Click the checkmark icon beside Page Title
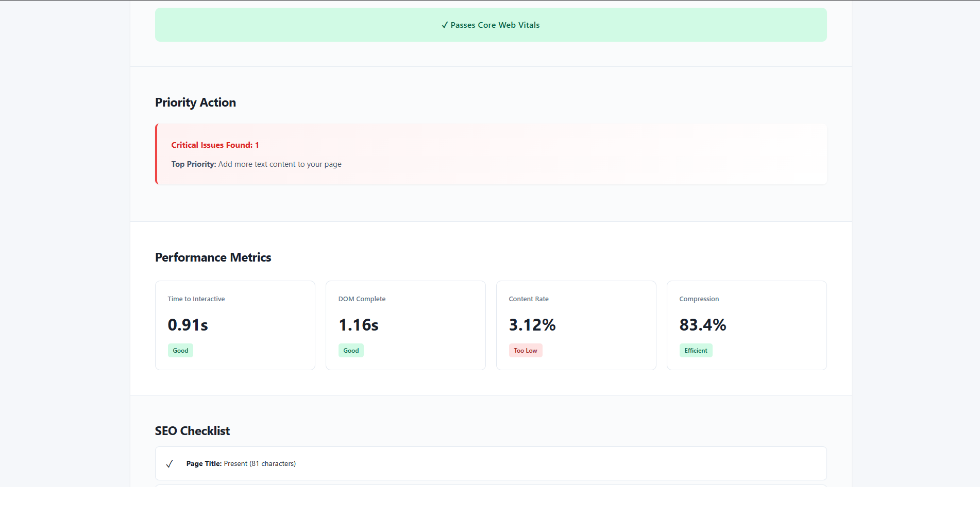This screenshot has width=980, height=519. [169, 464]
